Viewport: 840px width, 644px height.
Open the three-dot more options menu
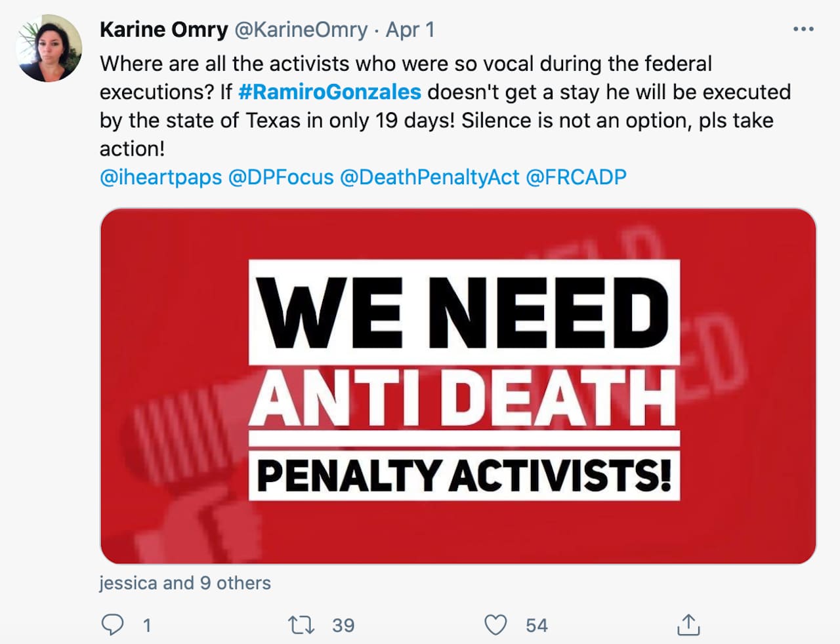click(x=803, y=30)
